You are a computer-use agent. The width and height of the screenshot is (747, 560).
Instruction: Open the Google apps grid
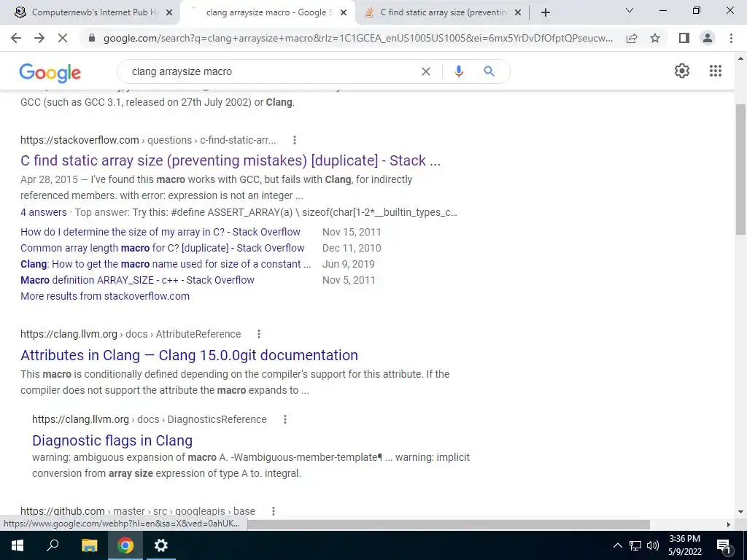coord(715,71)
